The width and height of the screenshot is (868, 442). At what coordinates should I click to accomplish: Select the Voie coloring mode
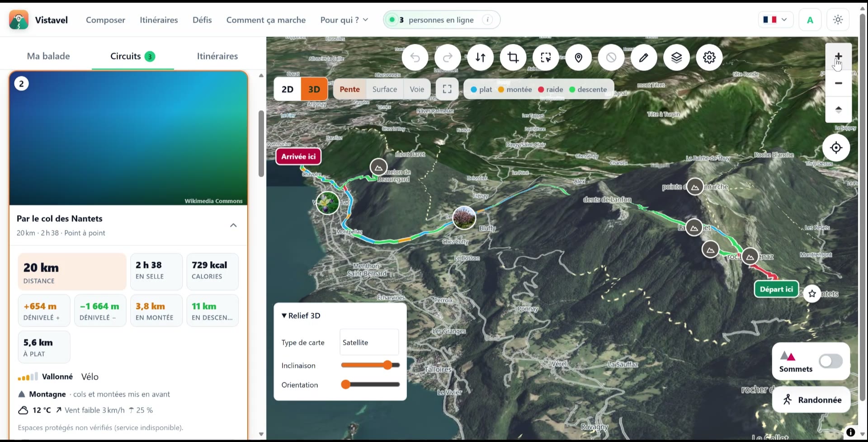click(x=417, y=89)
